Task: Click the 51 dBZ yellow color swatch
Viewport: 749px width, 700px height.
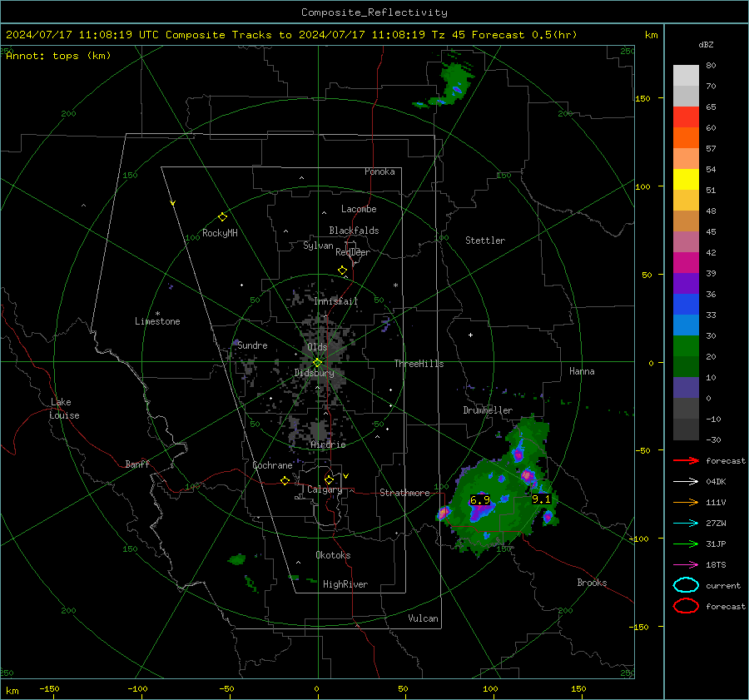Action: 686,179
